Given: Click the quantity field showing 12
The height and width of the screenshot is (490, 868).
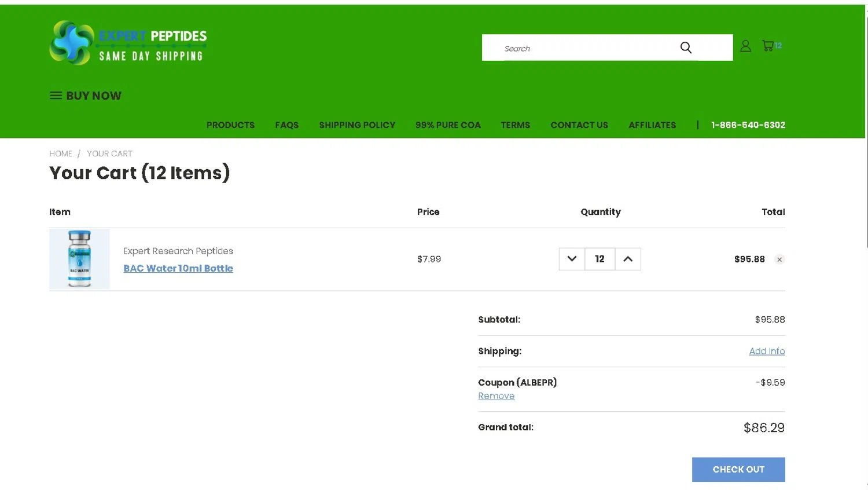Looking at the screenshot, I should tap(600, 259).
